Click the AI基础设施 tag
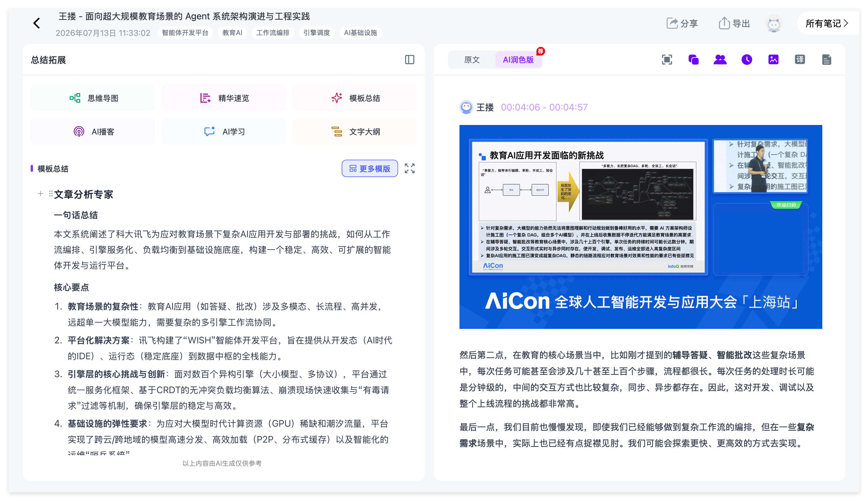This screenshot has width=868, height=501. coord(360,33)
